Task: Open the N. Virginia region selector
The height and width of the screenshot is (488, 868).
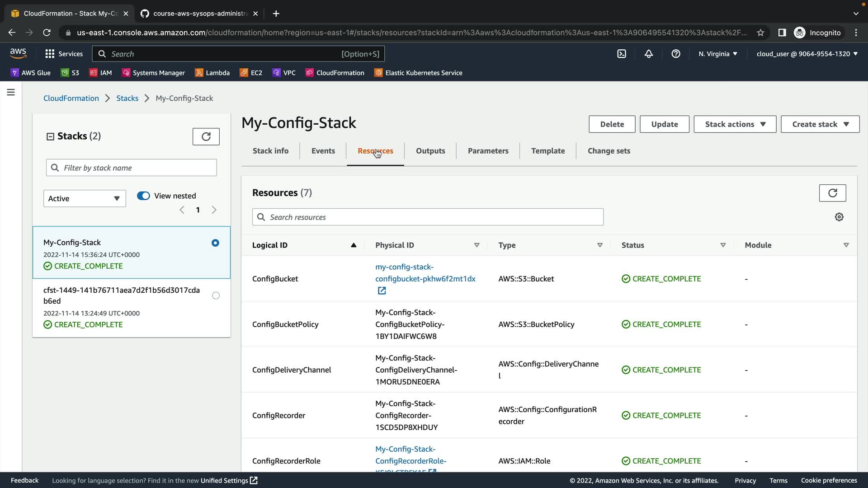Action: tap(717, 54)
